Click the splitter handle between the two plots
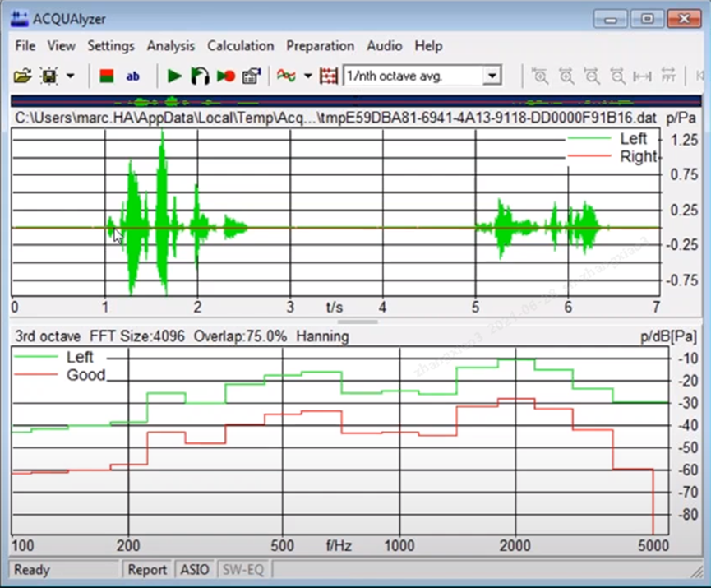The width and height of the screenshot is (711, 588). point(358,322)
